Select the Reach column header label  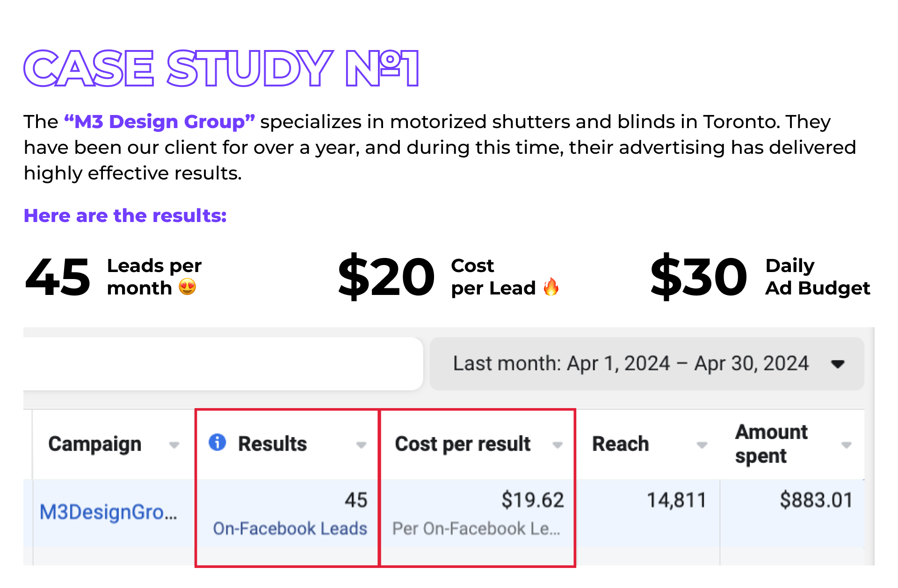(x=620, y=444)
